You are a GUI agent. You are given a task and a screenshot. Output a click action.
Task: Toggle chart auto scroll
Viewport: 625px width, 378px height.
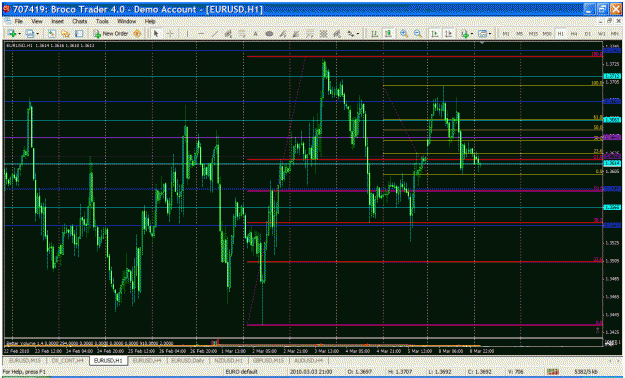(x=434, y=34)
